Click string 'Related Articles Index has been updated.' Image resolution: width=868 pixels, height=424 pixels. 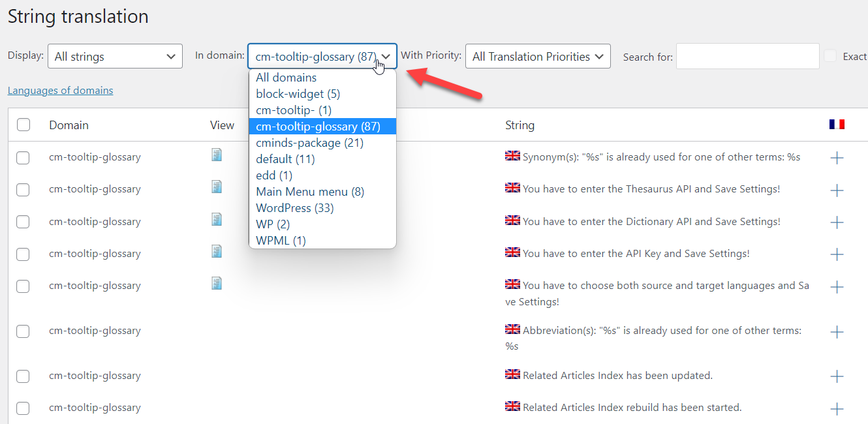(617, 376)
